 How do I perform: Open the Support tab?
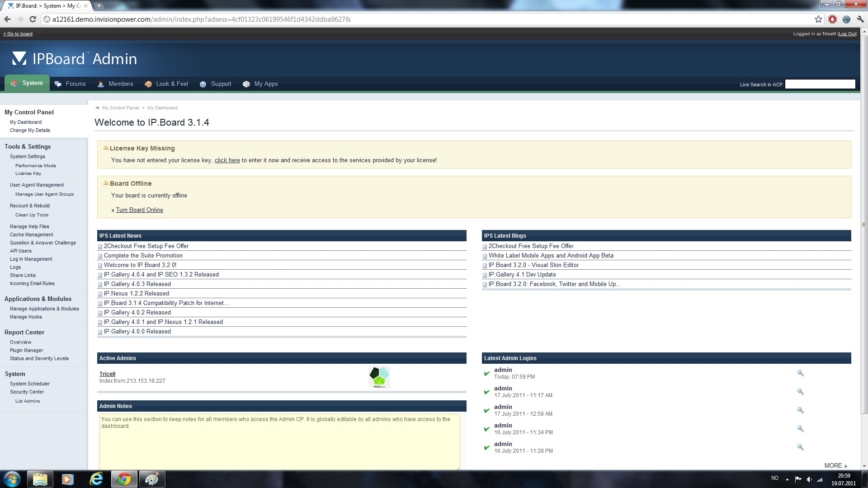(215, 84)
